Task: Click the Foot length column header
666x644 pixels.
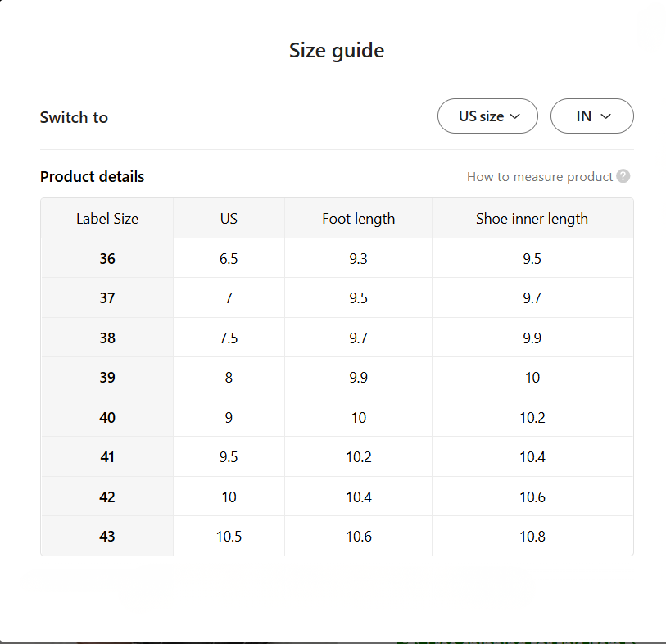Action: [358, 219]
